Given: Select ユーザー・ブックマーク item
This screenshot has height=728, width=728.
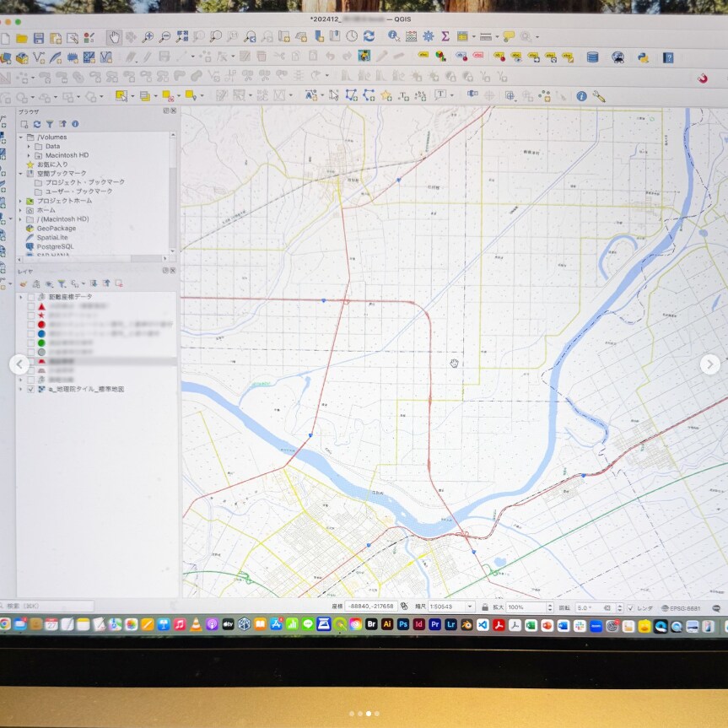Looking at the screenshot, I should coord(78,191).
